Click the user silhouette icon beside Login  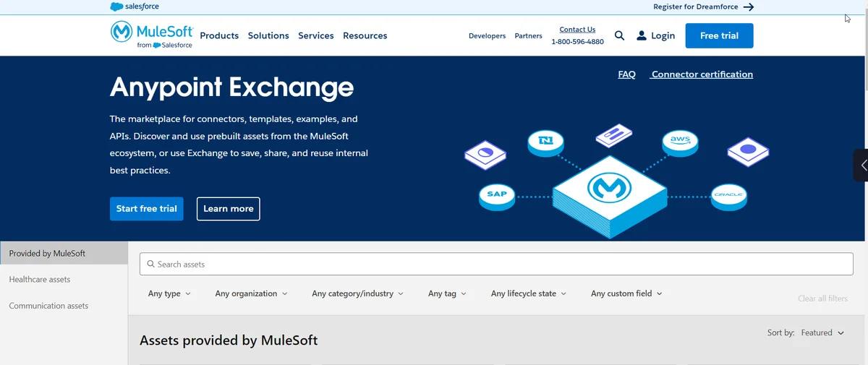[x=642, y=35]
